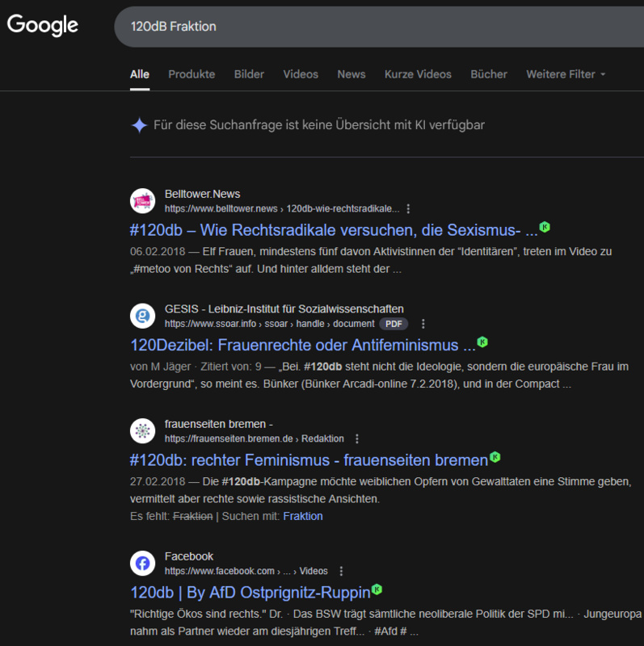The image size is (644, 646).
Task: Click the 'frauenseiten bremen -' site name
Action: pos(218,424)
